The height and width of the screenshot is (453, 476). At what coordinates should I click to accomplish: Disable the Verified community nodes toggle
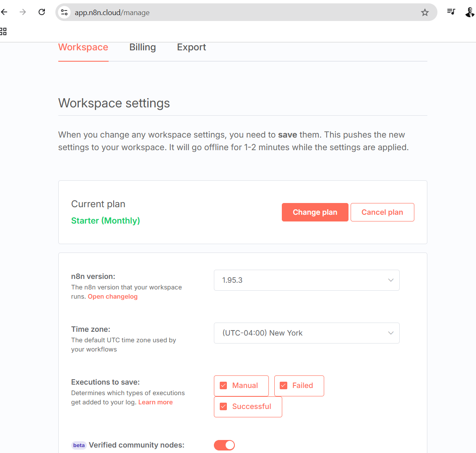coord(224,445)
